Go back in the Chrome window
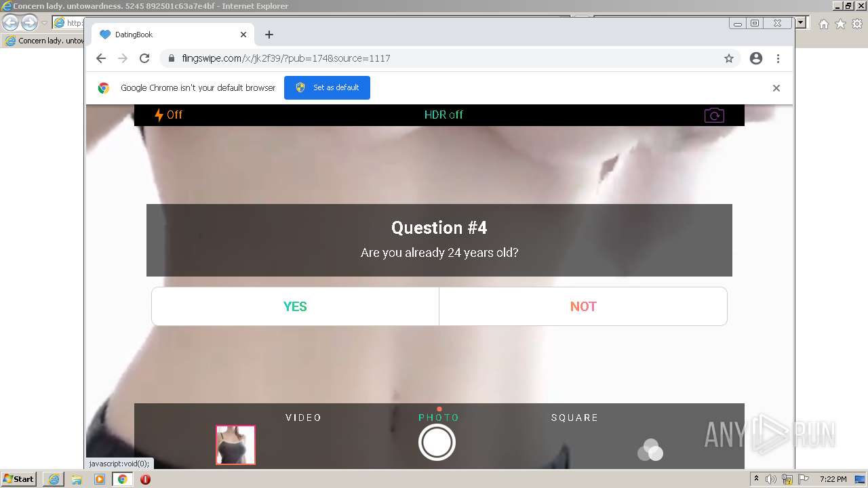This screenshot has height=488, width=868. tap(101, 58)
